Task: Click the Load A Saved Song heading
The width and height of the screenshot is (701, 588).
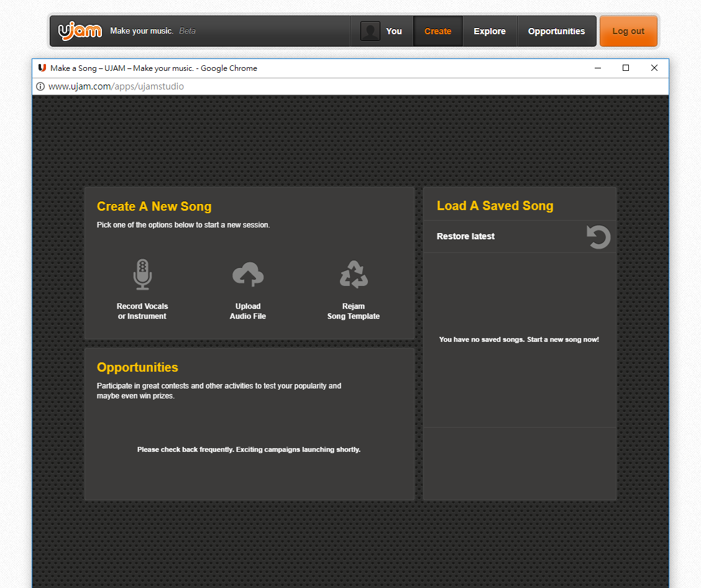Action: 495,206
